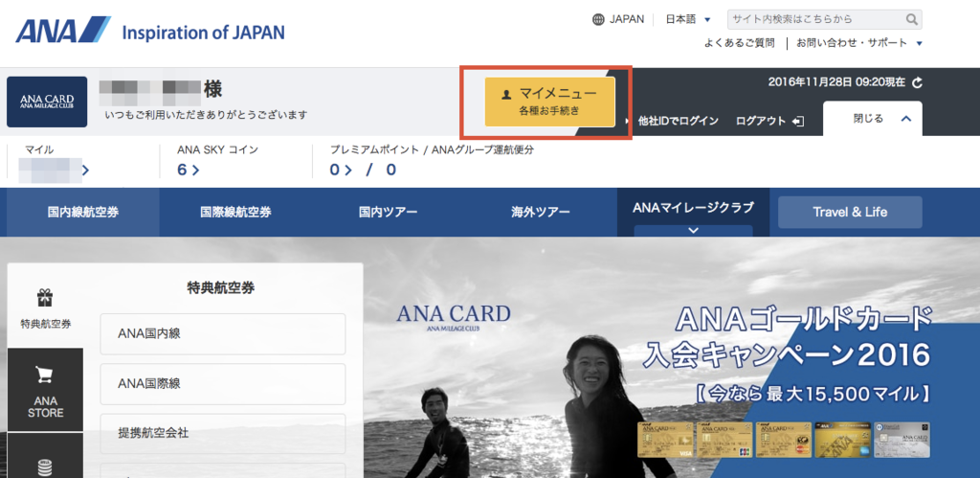The width and height of the screenshot is (980, 478).
Task: Click the 2016年11月28日 09:20現在 timestamp
Action: [836, 82]
